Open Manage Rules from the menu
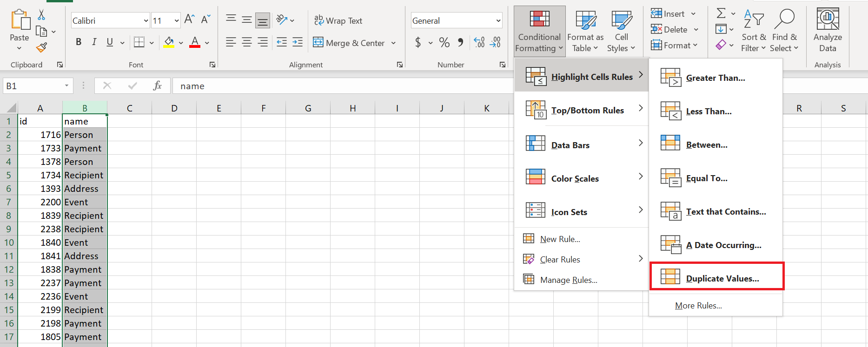This screenshot has width=868, height=347. tap(568, 280)
